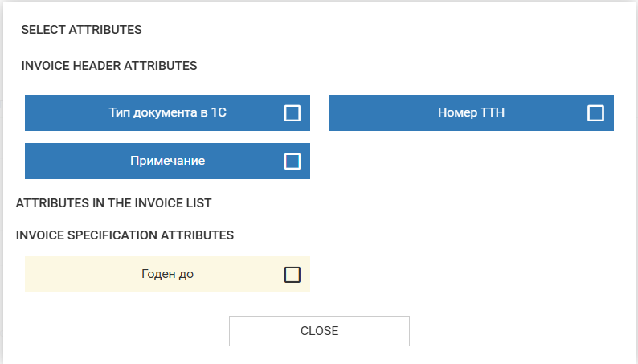Click blank area left of CLOSE button
638x364 pixels.
click(121, 331)
